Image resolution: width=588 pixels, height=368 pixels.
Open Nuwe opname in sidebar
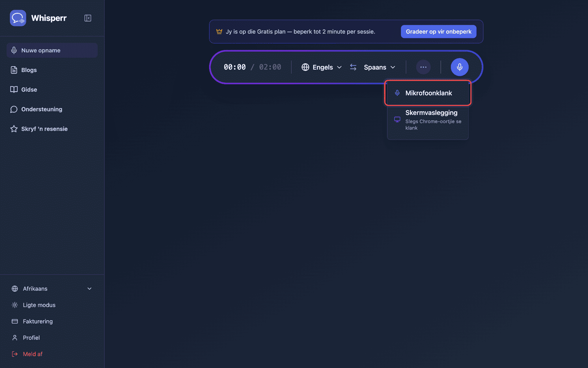click(x=52, y=50)
